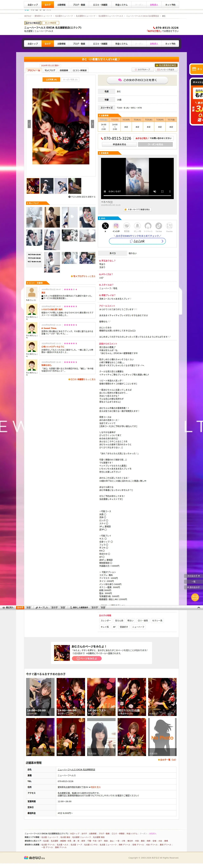The image size is (203, 868).
Task: Open the はるか(26) recommended girl card
Action: coord(40,697)
